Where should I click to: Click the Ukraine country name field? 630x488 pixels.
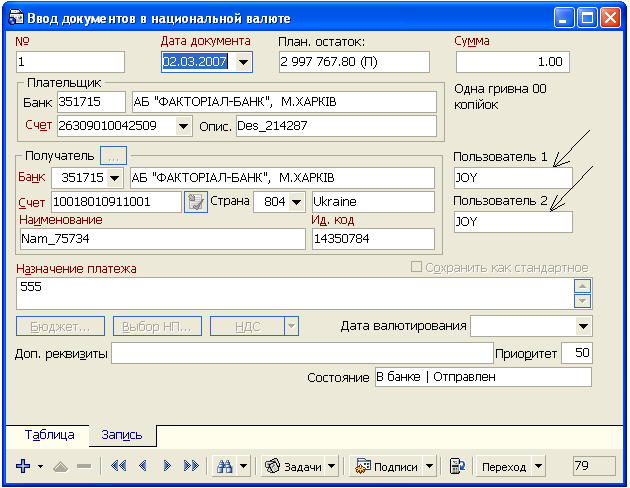click(373, 202)
